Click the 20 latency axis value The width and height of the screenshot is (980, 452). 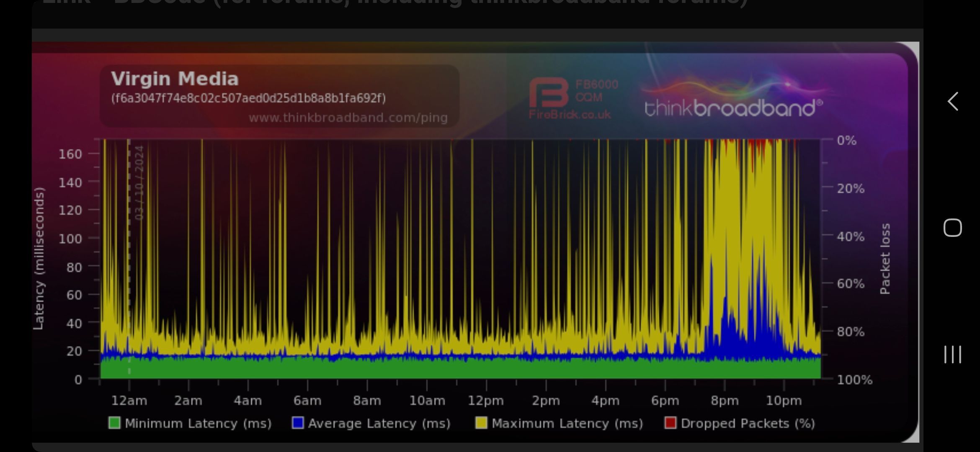tap(74, 351)
